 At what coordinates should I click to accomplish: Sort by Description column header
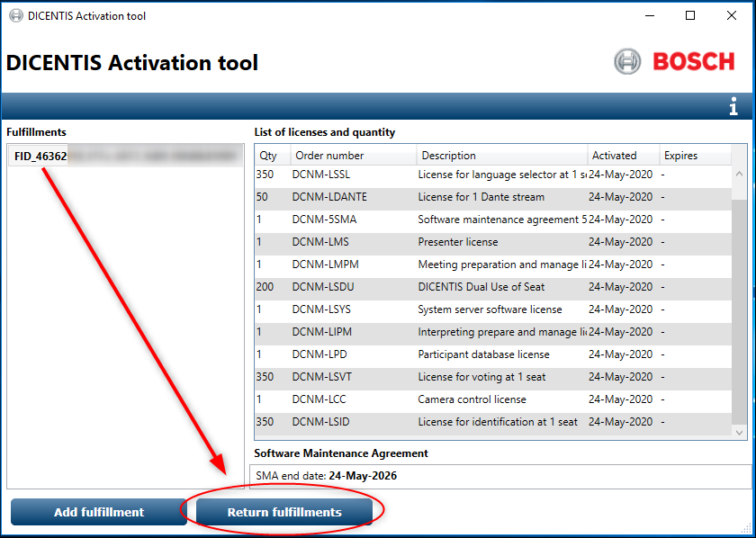point(502,156)
